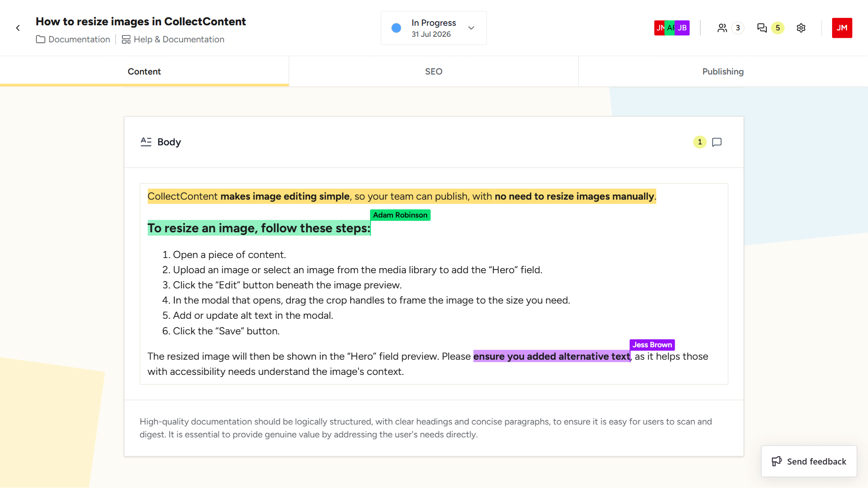Screen dimensions: 868x488
Task: Click the JM collaborator avatar in group
Action: [x=659, y=28]
